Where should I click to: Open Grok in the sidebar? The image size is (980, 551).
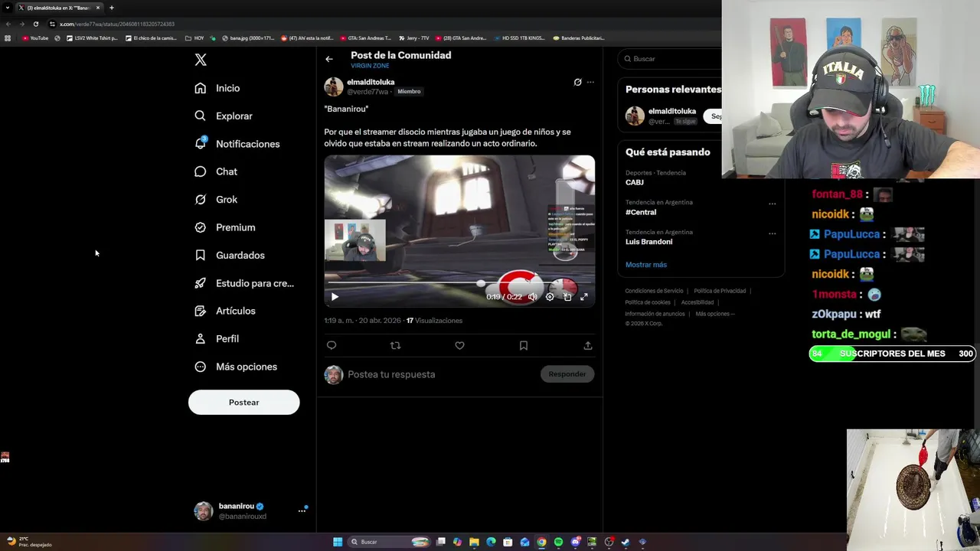pyautogui.click(x=216, y=200)
